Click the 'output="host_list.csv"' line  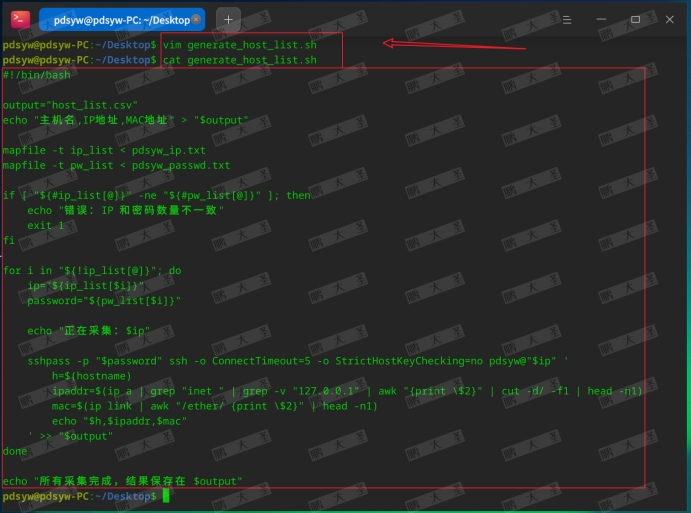coord(70,105)
